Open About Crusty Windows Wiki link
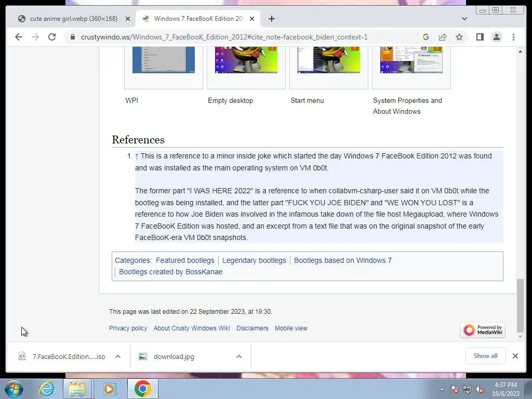 tap(192, 328)
